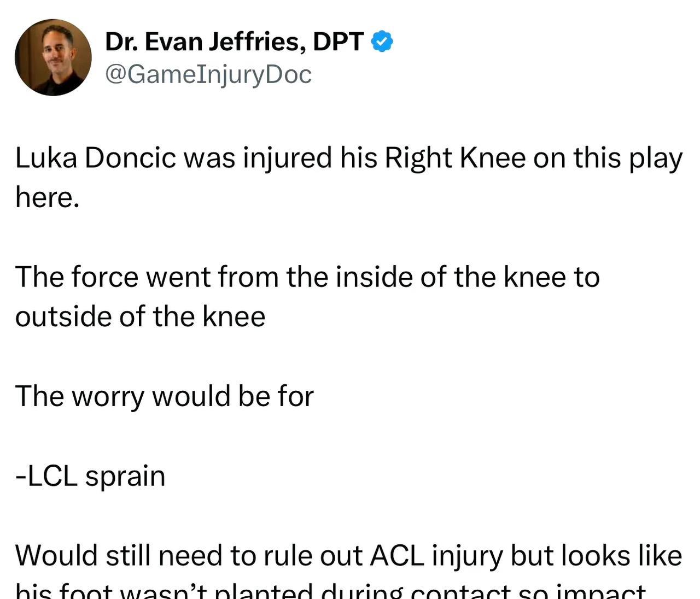Open the display name Dr. Evan Jeffries, DPT
700x599 pixels.
point(234,42)
